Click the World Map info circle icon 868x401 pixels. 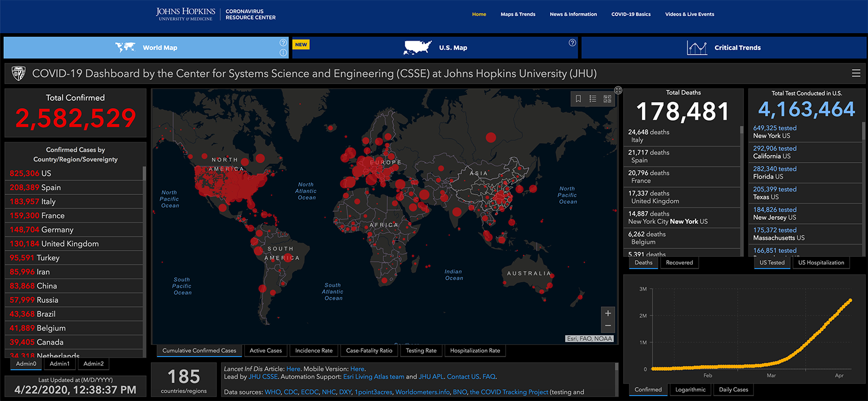coord(283,53)
